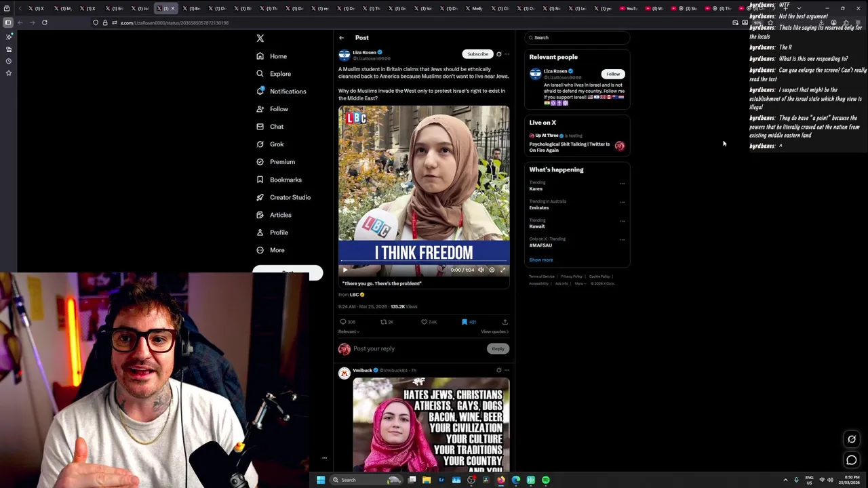Open Creator Studio in the sidebar
This screenshot has height=488, width=868.
pyautogui.click(x=283, y=197)
